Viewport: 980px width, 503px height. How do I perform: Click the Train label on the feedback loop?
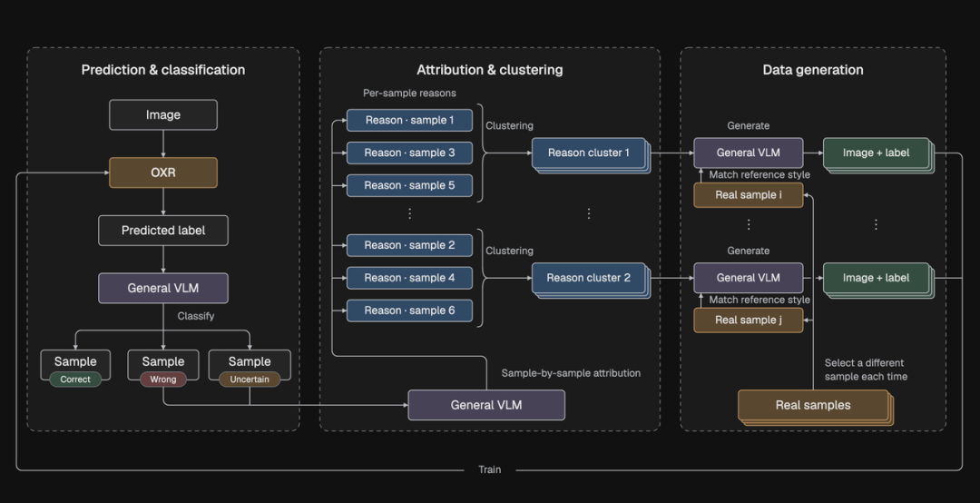pyautogui.click(x=489, y=469)
